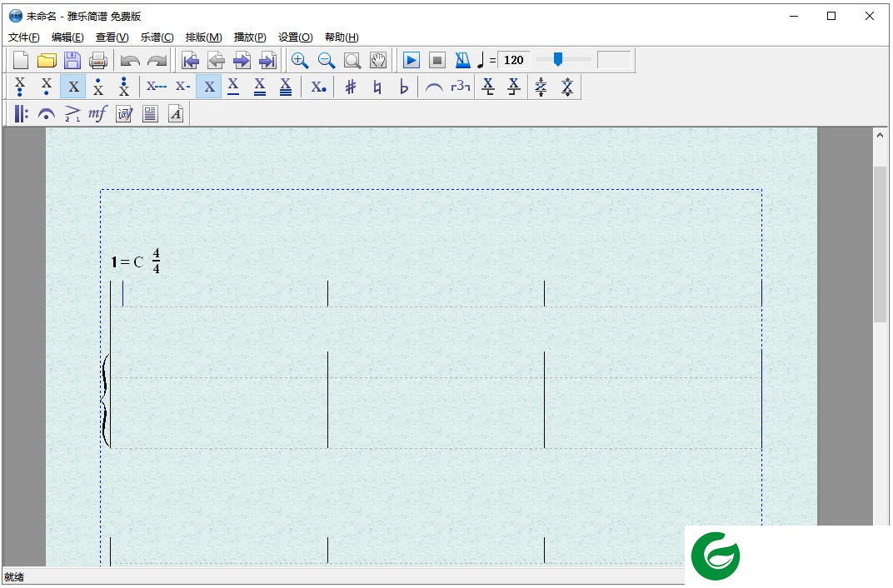Choose eighth note with single underline
Image resolution: width=893 pixels, height=588 pixels.
tap(233, 87)
